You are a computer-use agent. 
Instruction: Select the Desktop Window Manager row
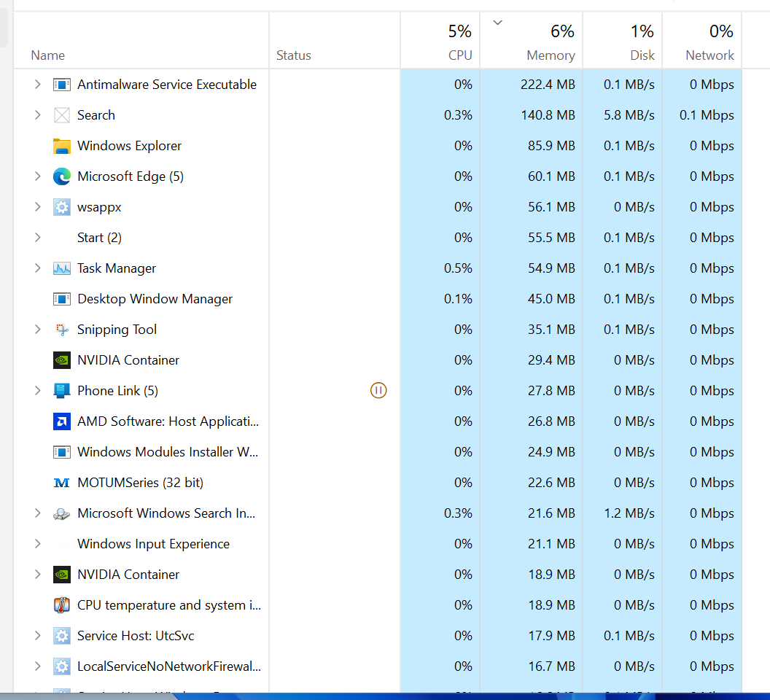coord(155,299)
